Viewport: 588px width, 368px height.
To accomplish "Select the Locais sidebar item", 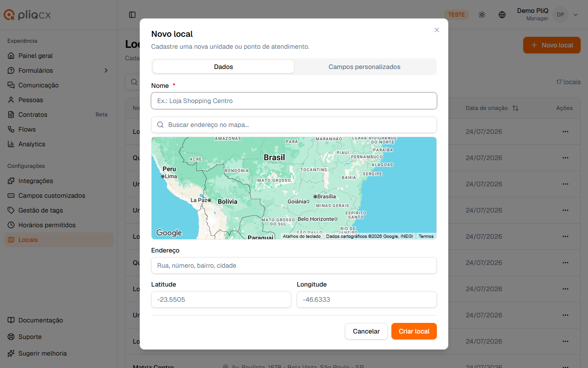I will (58, 240).
